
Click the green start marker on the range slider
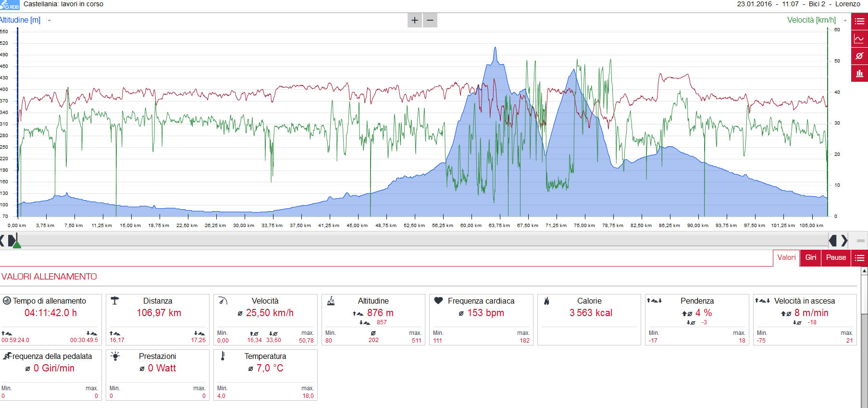pyautogui.click(x=17, y=245)
